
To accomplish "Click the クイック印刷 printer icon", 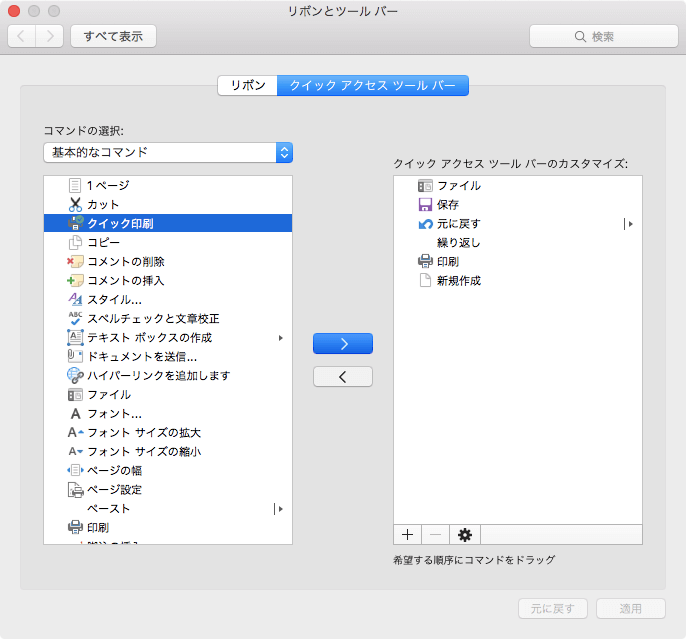I will point(75,223).
